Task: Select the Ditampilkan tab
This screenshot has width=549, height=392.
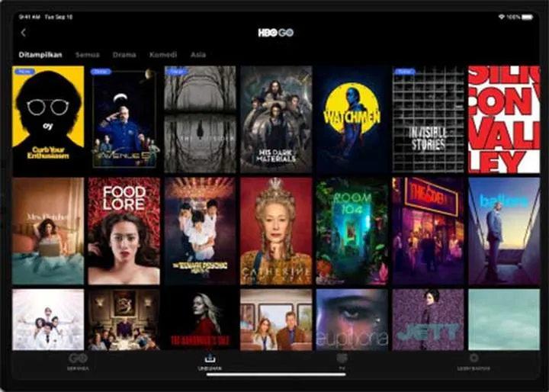Action: tap(40, 55)
